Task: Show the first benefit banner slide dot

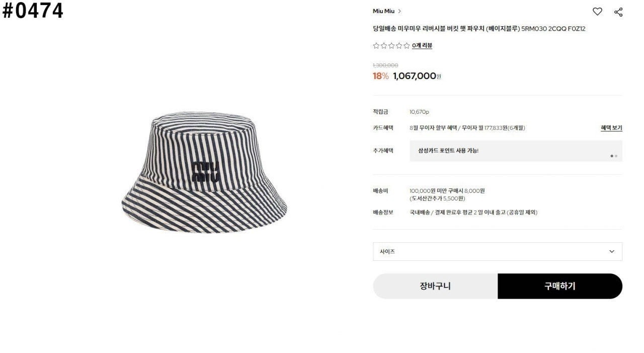Action: pyautogui.click(x=612, y=156)
